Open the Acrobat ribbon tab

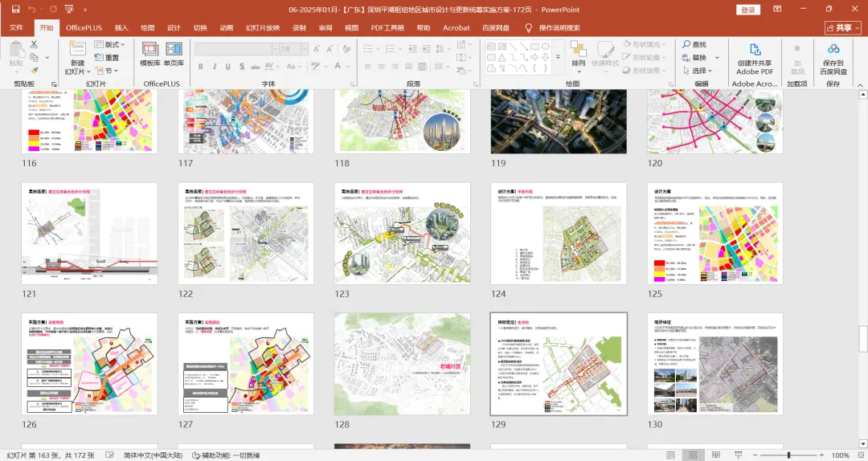click(457, 27)
